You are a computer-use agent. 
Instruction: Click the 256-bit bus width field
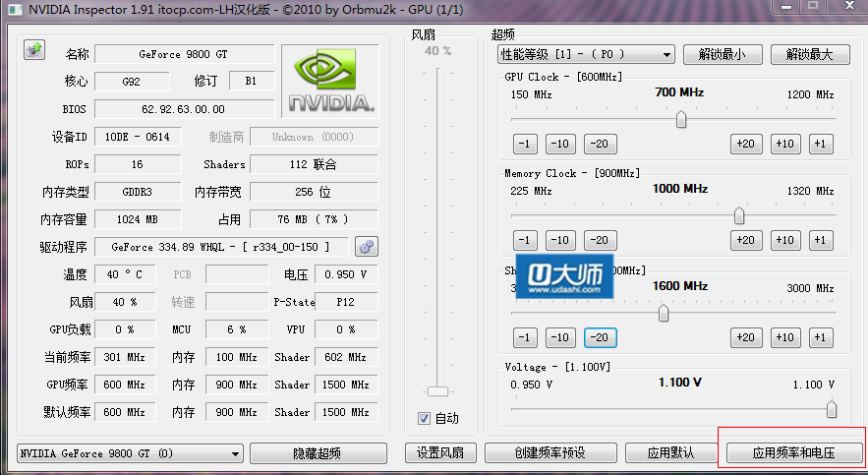[x=314, y=192]
